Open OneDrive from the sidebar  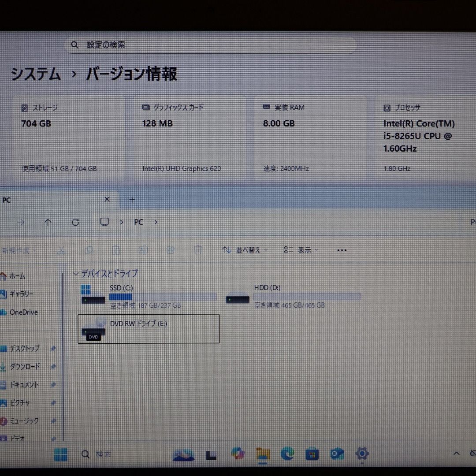23,312
